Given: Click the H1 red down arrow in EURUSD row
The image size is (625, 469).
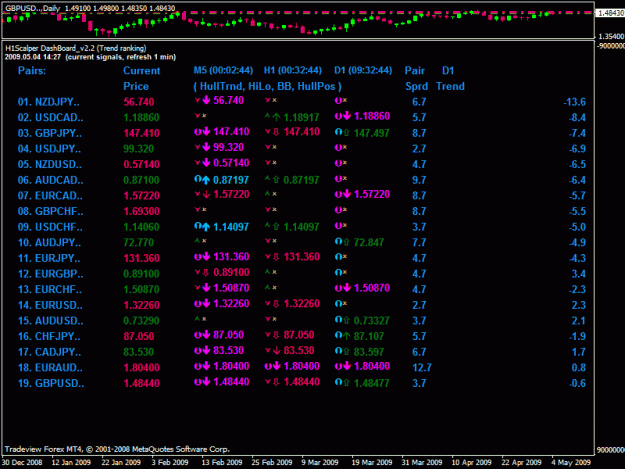Looking at the screenshot, I should (276, 304).
